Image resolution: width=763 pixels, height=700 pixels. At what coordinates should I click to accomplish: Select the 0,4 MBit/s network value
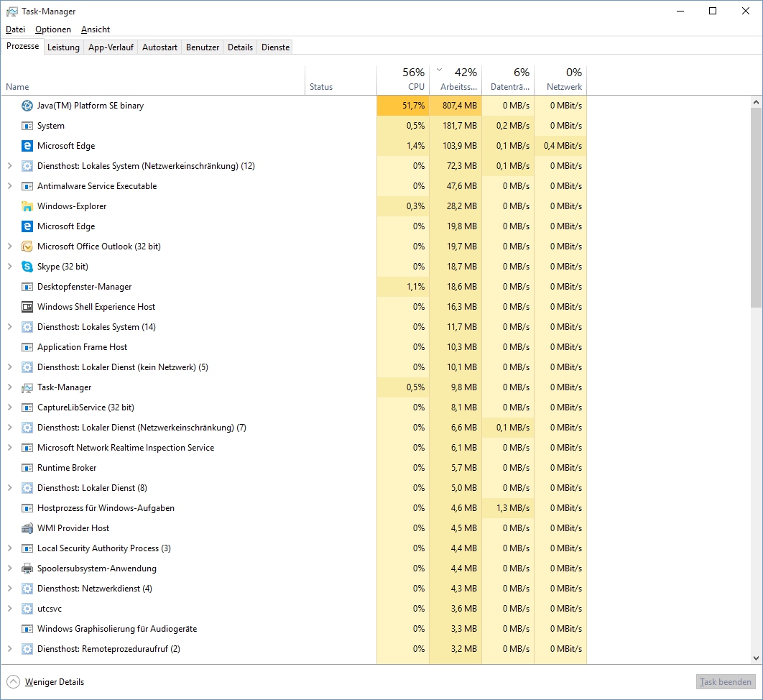point(560,146)
